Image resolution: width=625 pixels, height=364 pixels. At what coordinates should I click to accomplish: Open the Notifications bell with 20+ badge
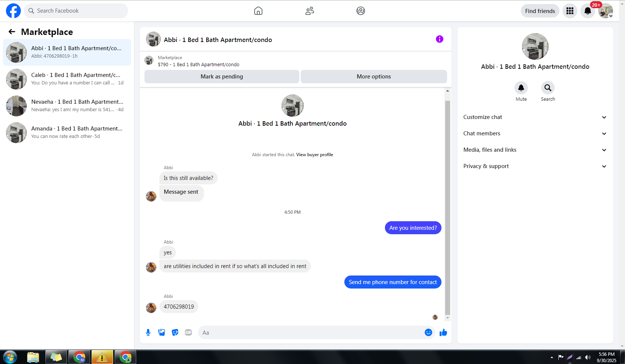(x=588, y=11)
